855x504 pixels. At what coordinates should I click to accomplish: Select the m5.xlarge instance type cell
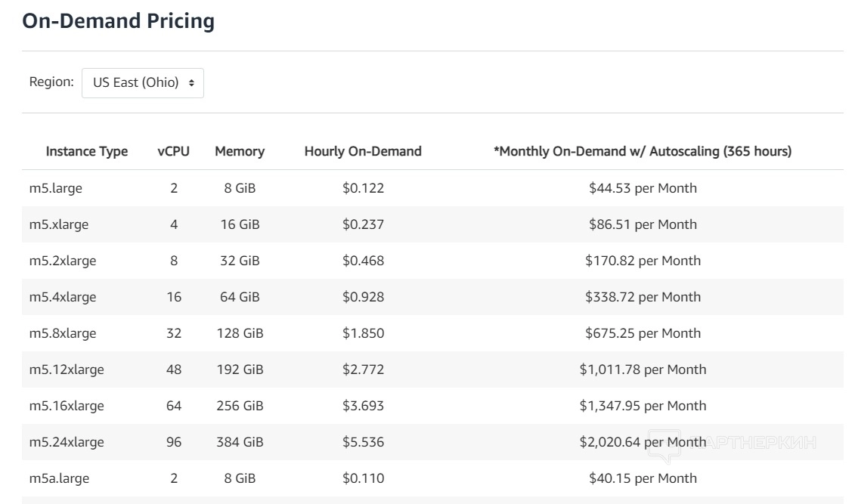(60, 224)
